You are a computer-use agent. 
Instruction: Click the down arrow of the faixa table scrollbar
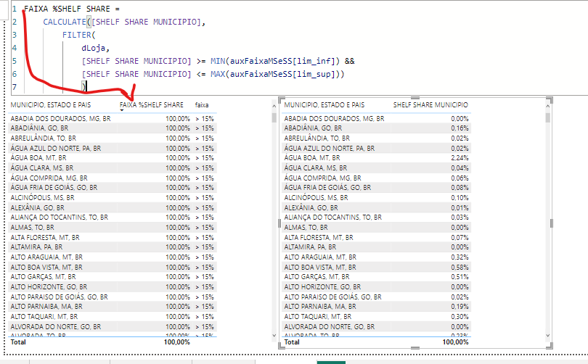point(274,336)
